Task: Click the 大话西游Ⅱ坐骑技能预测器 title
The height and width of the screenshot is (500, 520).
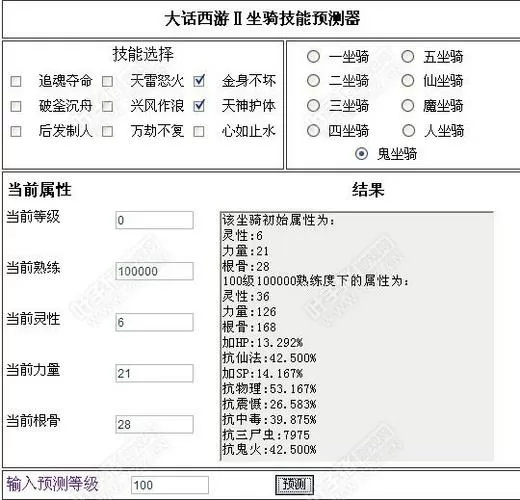Action: pyautogui.click(x=262, y=18)
